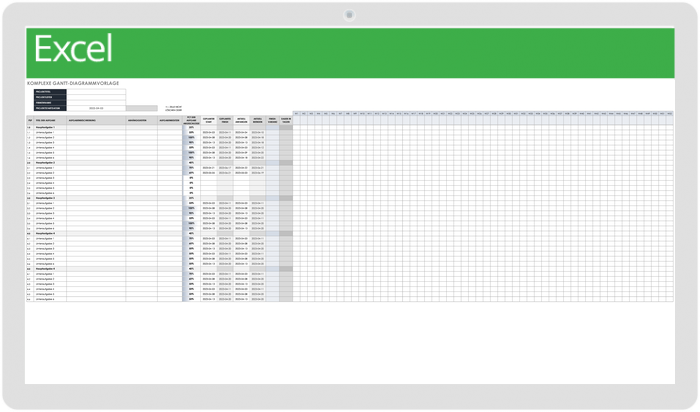The height and width of the screenshot is (412, 700).
Task: Click the empty Projektleiter input cell
Action: [96, 97]
